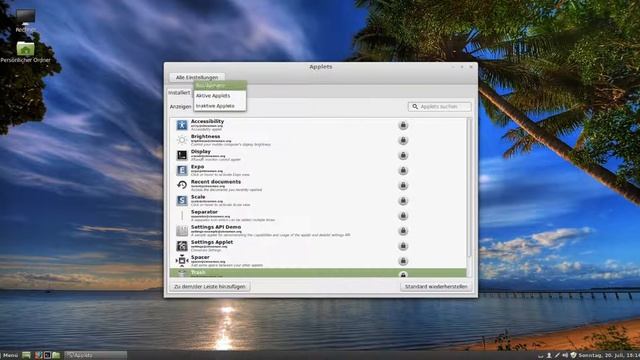This screenshot has height=360, width=640.
Task: Click the user icon in system tray
Action: pyautogui.click(x=549, y=356)
